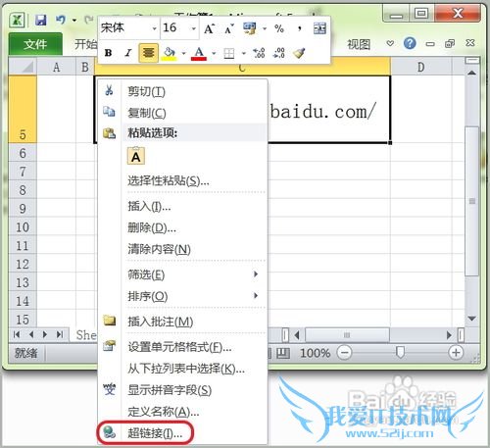The height and width of the screenshot is (448, 490).
Task: Click the Excel application icon
Action: (x=17, y=21)
